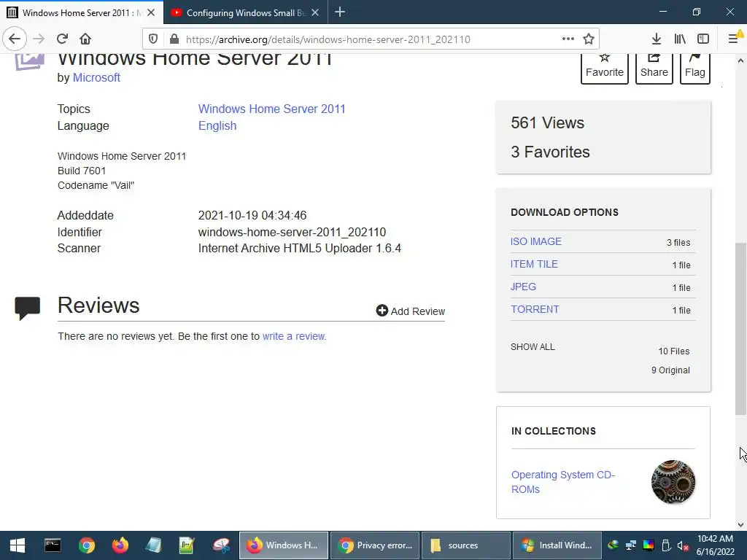
Task: Click the scrollbar up arrow
Action: 740,61
